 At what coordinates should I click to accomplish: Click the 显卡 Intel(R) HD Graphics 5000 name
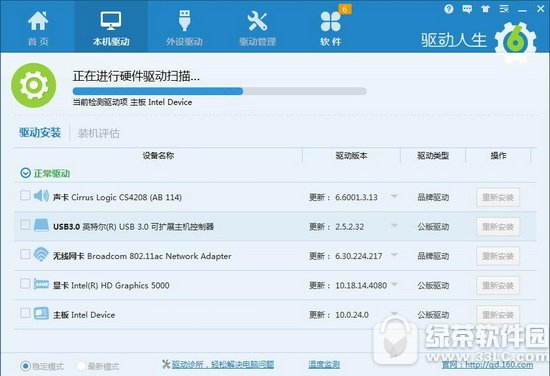tap(111, 286)
